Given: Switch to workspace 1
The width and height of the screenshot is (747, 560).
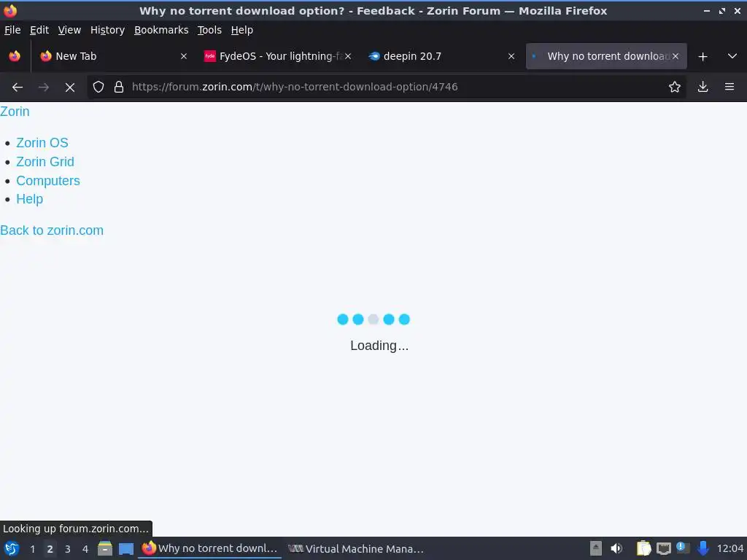Looking at the screenshot, I should pos(32,549).
